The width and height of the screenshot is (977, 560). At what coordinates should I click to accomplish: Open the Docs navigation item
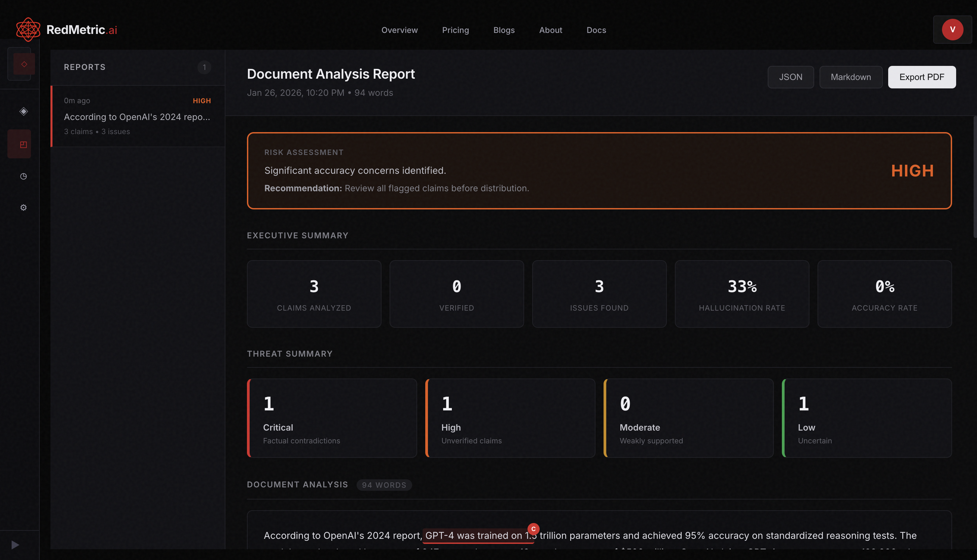596,30
